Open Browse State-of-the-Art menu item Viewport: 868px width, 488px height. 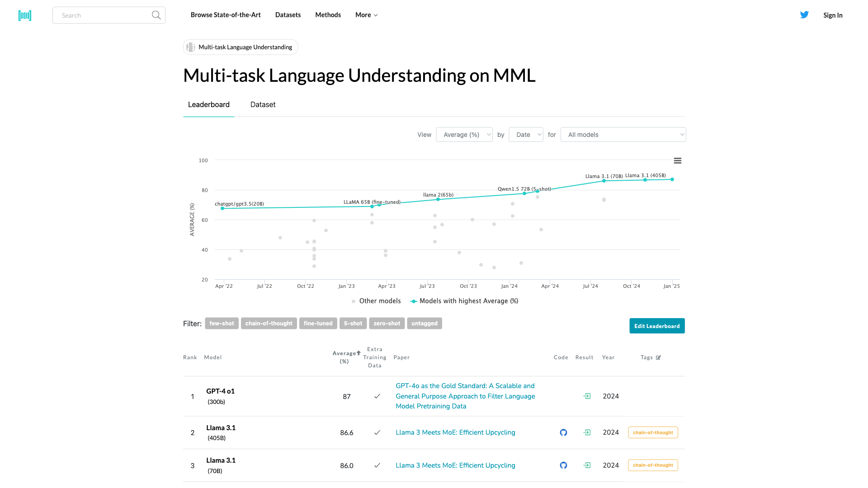[226, 15]
